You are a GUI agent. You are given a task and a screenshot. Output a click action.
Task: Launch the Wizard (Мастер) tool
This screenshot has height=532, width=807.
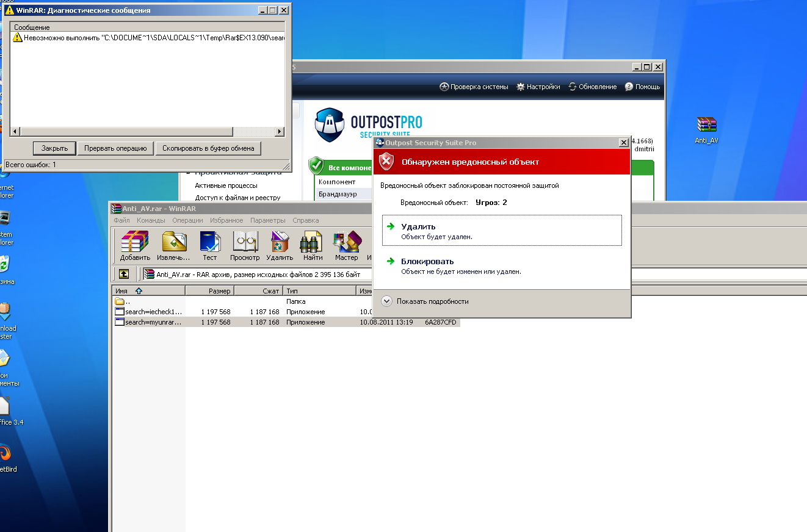(346, 245)
